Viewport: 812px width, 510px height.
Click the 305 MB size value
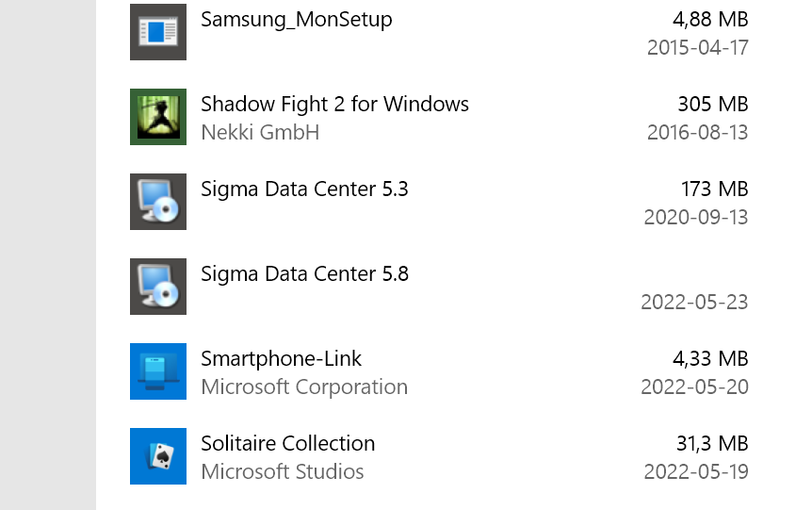coord(712,105)
